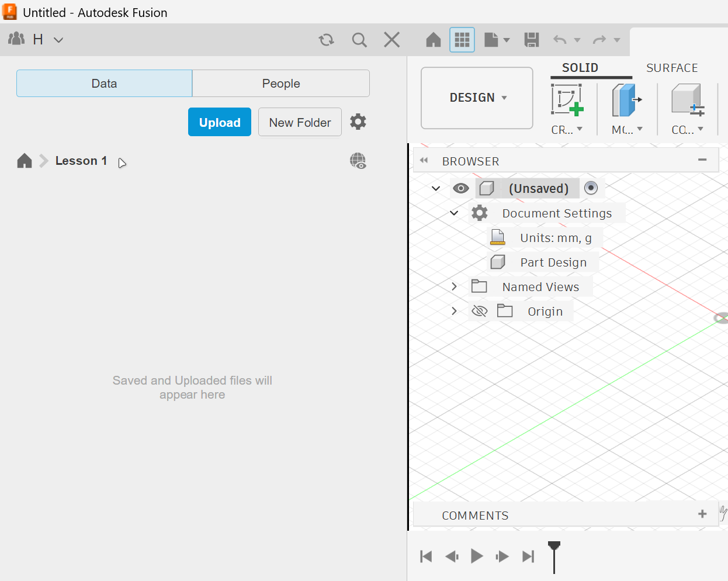The height and width of the screenshot is (581, 728).
Task: Open data panel settings gear
Action: click(358, 122)
